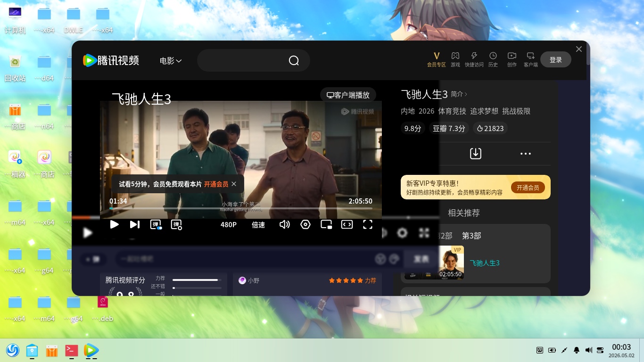Click the 体育竞技 tag
644x362 pixels.
(452, 111)
